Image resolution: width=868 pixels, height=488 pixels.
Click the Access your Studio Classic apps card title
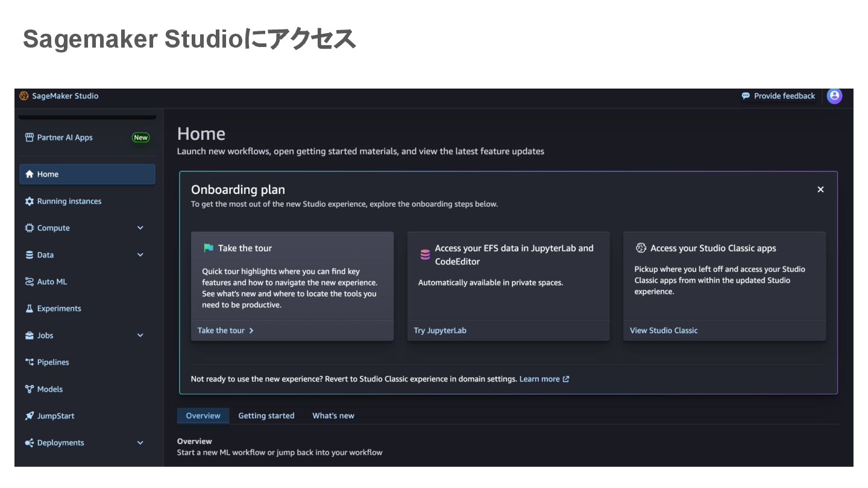pos(713,248)
